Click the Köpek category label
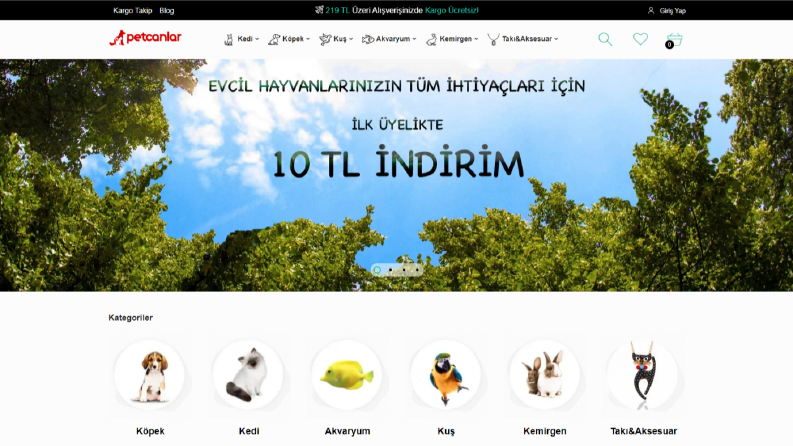 pyautogui.click(x=150, y=431)
